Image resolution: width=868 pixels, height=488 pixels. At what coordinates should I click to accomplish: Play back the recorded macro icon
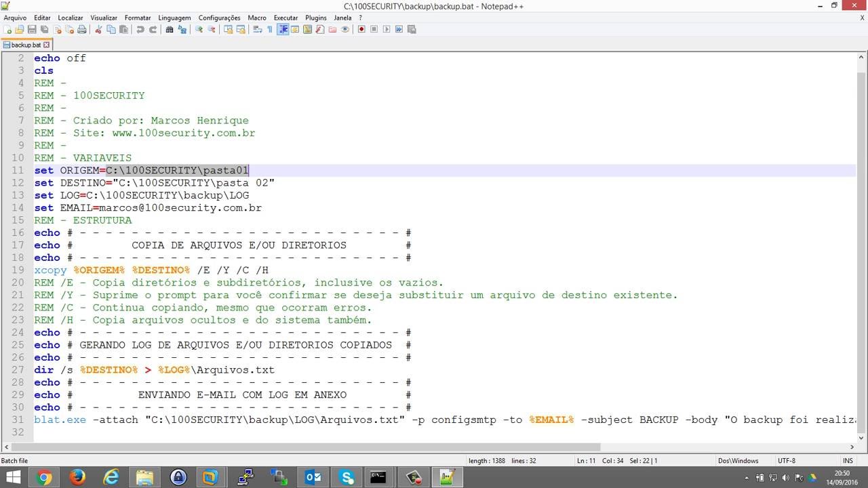387,30
